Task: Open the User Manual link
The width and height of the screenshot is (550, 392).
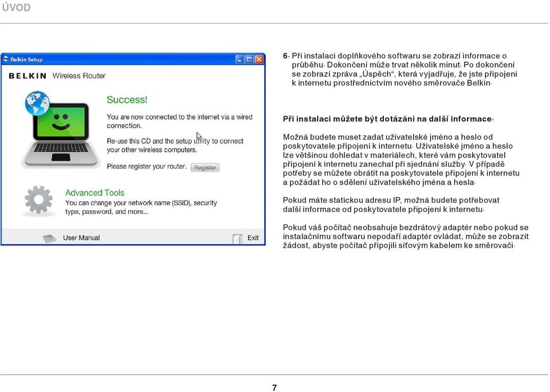Action: click(81, 238)
